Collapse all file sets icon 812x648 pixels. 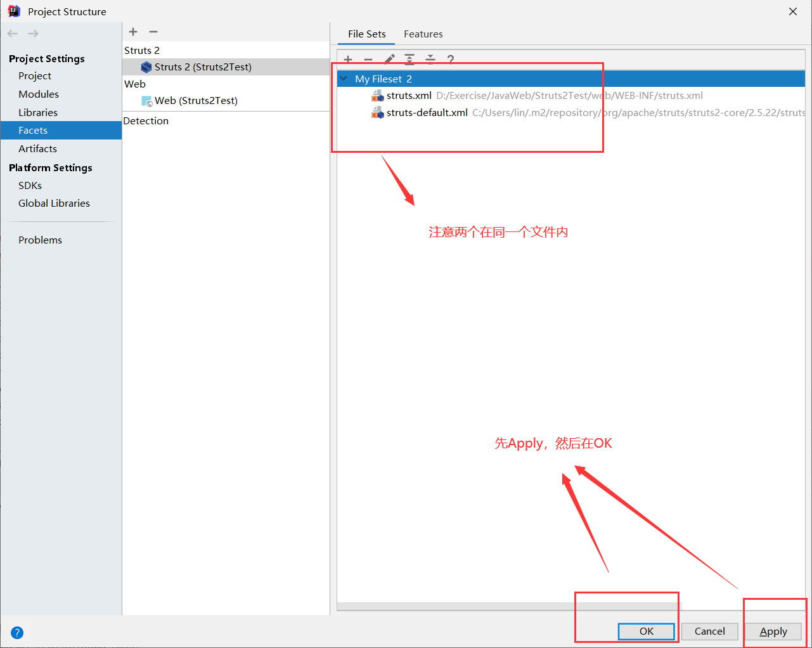coord(430,60)
